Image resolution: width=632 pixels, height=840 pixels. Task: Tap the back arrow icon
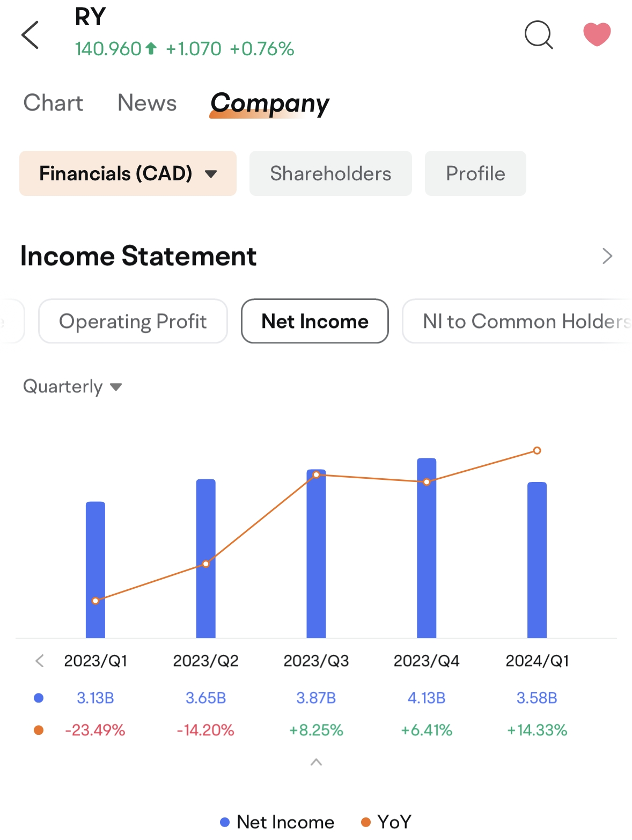click(x=31, y=35)
